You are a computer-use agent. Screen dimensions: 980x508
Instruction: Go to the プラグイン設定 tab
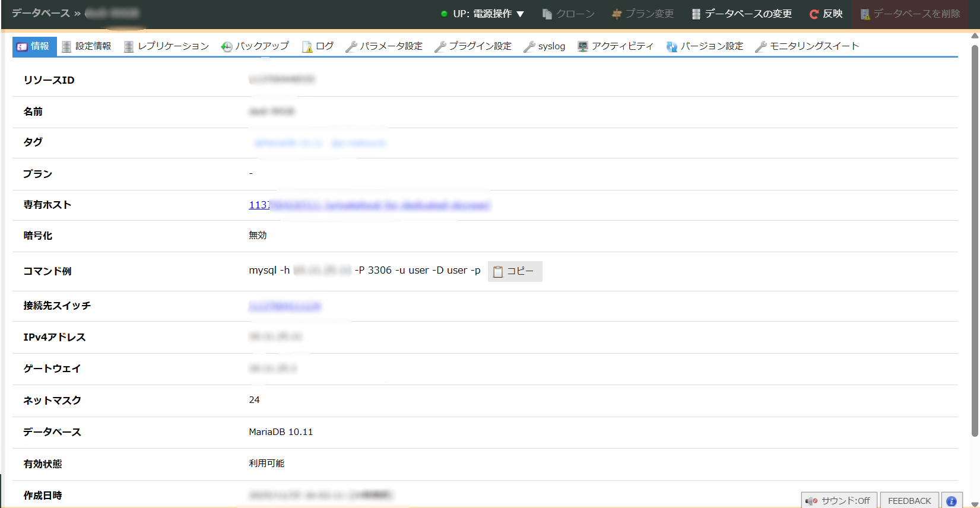[x=473, y=46]
